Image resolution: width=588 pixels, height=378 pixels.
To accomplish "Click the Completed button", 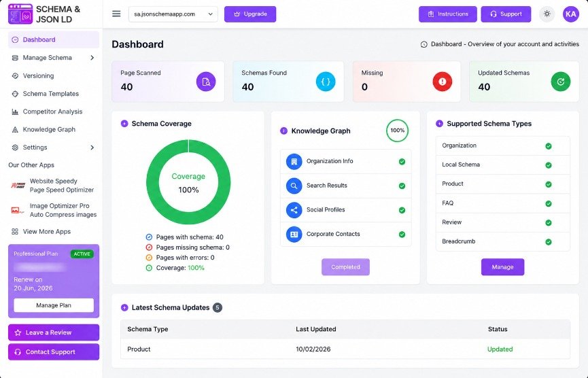I will tap(345, 267).
